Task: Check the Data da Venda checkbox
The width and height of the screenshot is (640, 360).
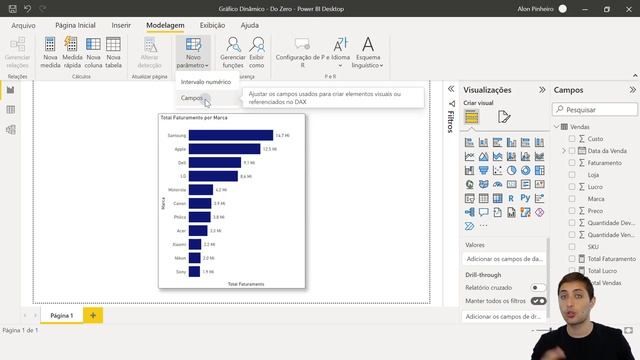Action: tap(572, 151)
